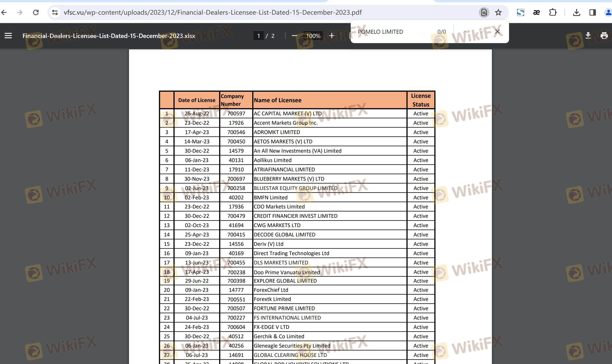
Task: Reload the page
Action: (36, 12)
